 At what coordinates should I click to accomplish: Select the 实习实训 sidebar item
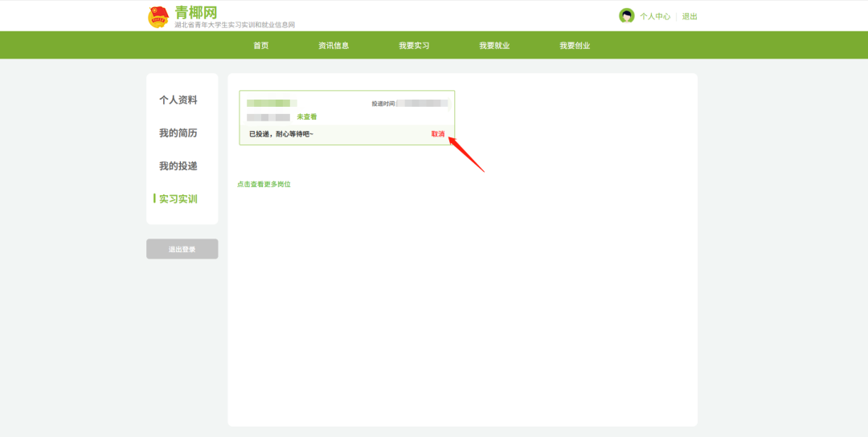click(x=178, y=199)
